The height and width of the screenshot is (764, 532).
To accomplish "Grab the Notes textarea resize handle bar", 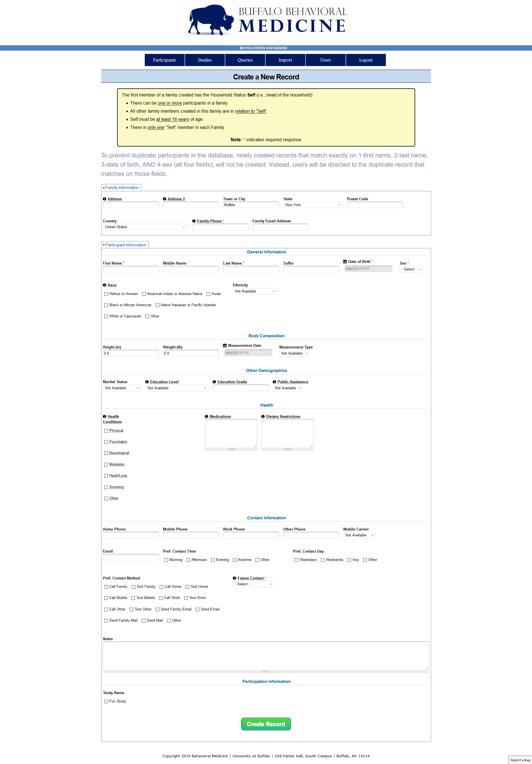I will click(x=266, y=671).
